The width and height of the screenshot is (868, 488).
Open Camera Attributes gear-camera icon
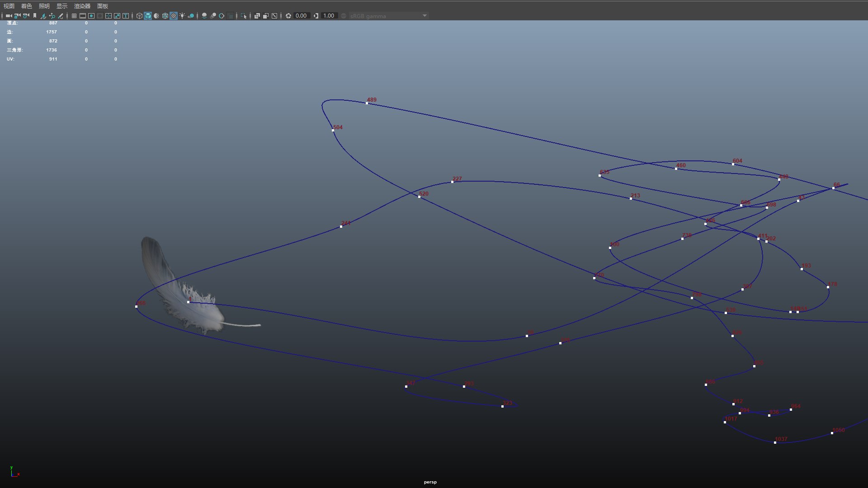[26, 16]
